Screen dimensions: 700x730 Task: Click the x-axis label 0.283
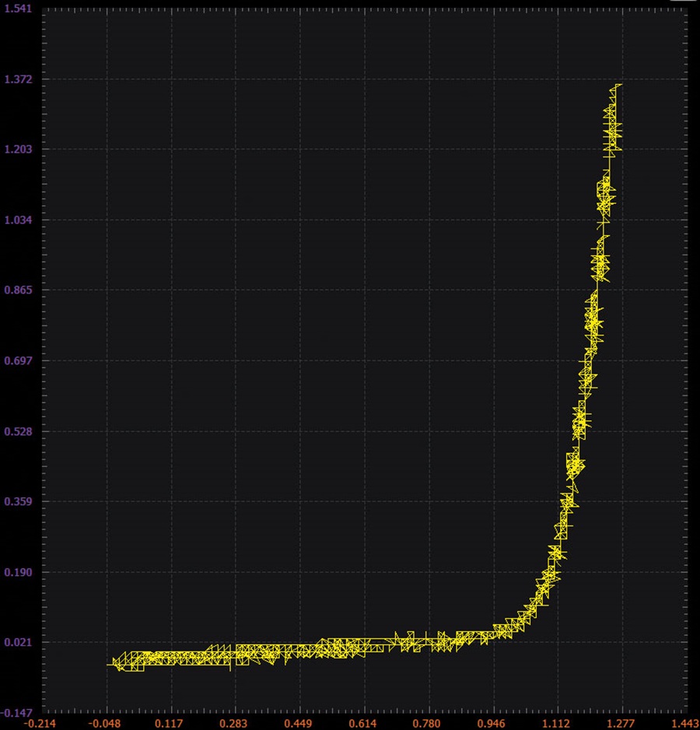coord(235,724)
